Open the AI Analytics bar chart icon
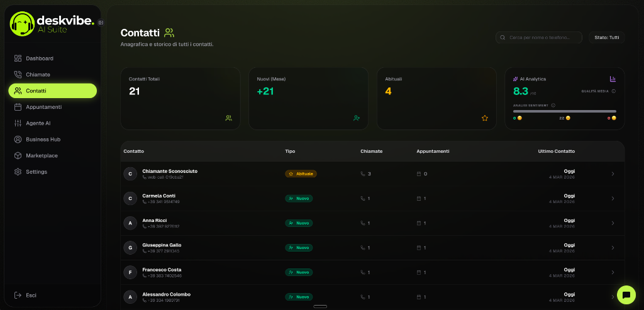Screen dimensions: 644x310 click(x=613, y=79)
